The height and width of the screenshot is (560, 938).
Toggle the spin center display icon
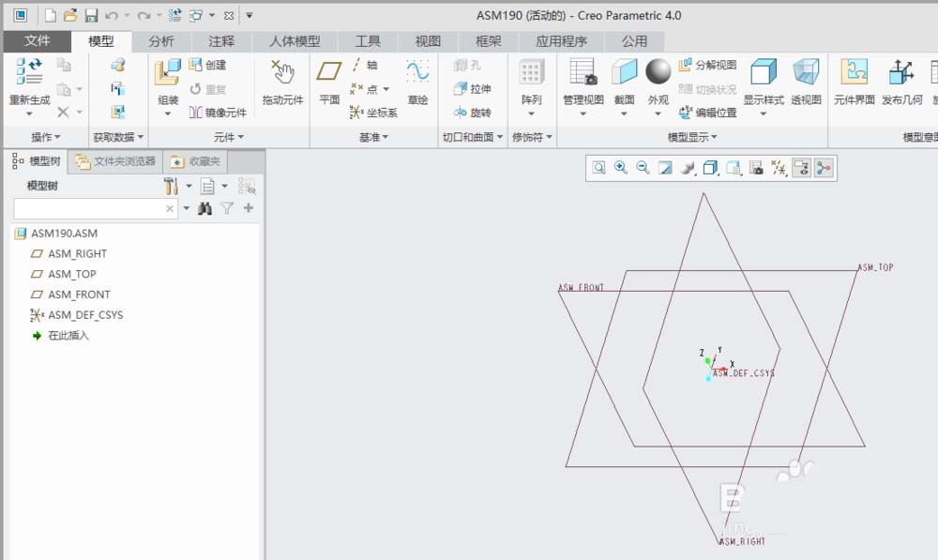click(824, 168)
